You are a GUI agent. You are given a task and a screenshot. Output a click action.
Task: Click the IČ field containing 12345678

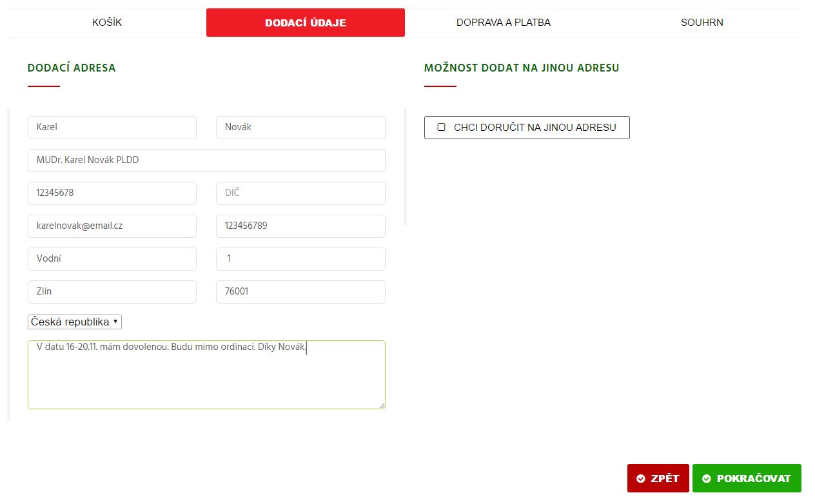(112, 193)
